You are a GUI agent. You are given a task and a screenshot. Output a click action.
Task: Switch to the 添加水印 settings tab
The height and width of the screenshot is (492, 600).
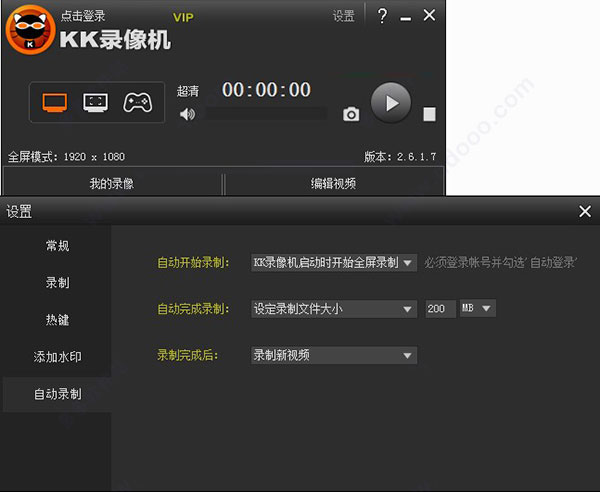point(57,357)
